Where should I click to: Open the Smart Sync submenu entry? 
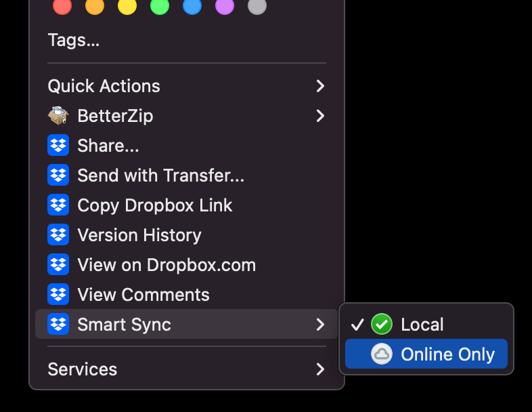[187, 324]
